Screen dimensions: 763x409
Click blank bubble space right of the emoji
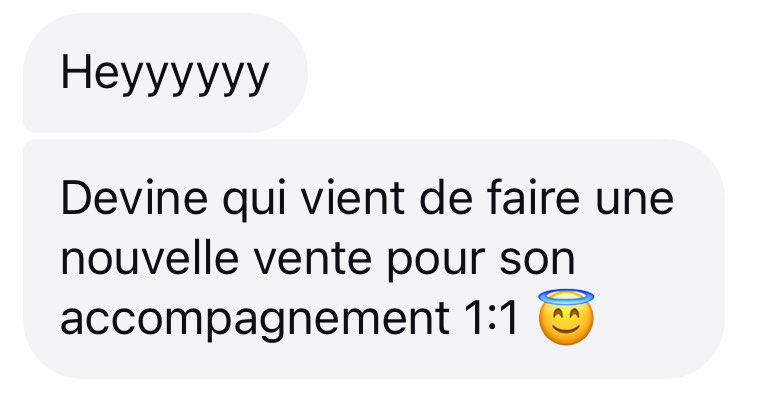click(657, 319)
